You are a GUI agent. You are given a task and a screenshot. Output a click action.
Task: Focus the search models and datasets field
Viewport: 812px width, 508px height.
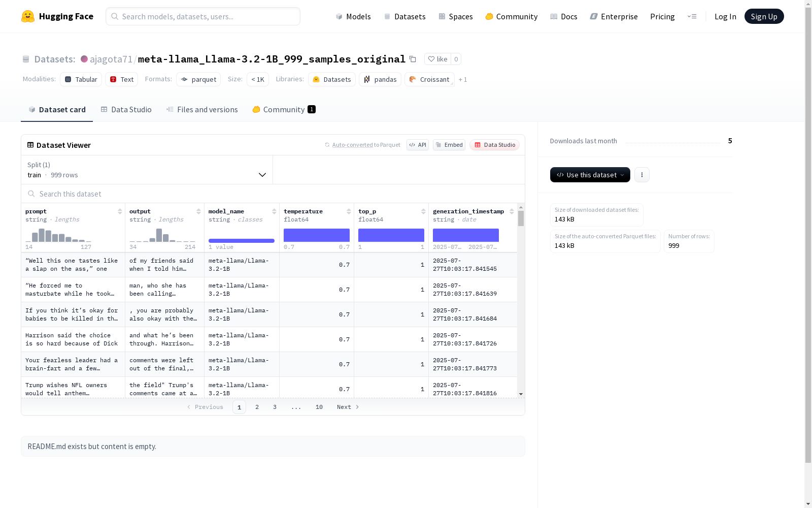click(x=203, y=16)
